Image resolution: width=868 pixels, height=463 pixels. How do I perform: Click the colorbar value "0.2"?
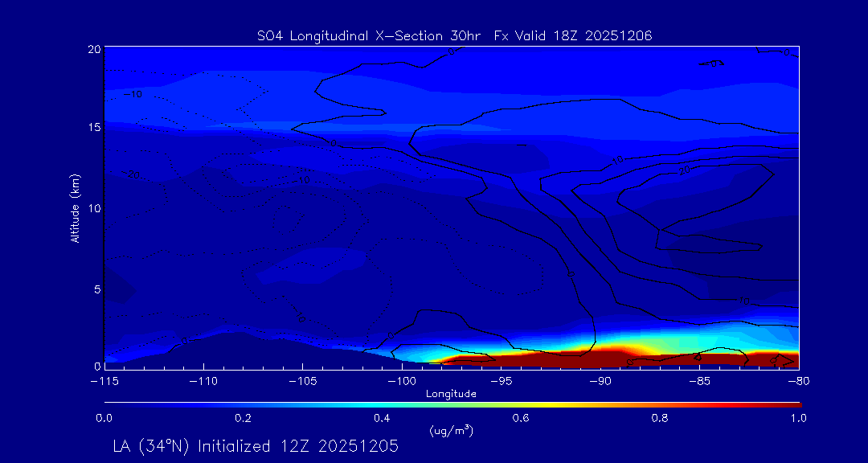click(x=243, y=419)
